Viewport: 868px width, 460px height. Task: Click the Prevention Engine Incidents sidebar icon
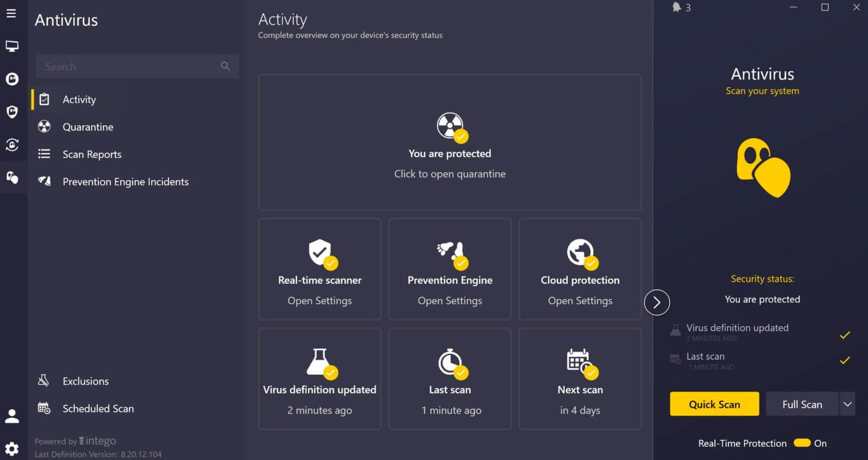[x=44, y=181]
